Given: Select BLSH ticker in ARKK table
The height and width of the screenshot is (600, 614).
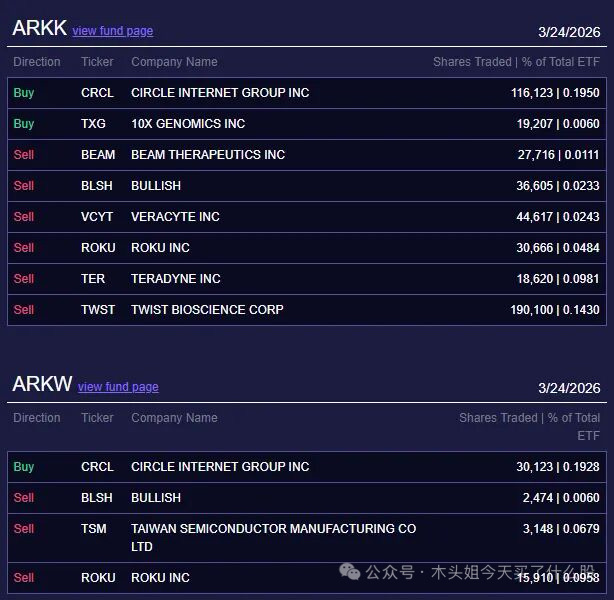Looking at the screenshot, I should (x=97, y=186).
